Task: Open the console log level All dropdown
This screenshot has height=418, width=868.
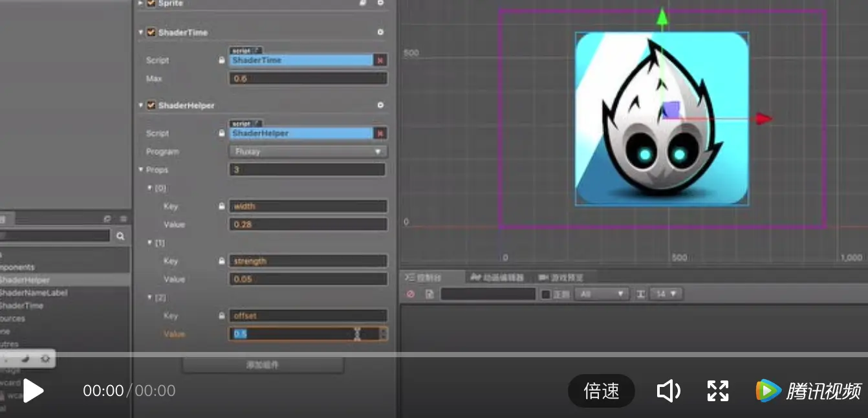Action: [602, 294]
